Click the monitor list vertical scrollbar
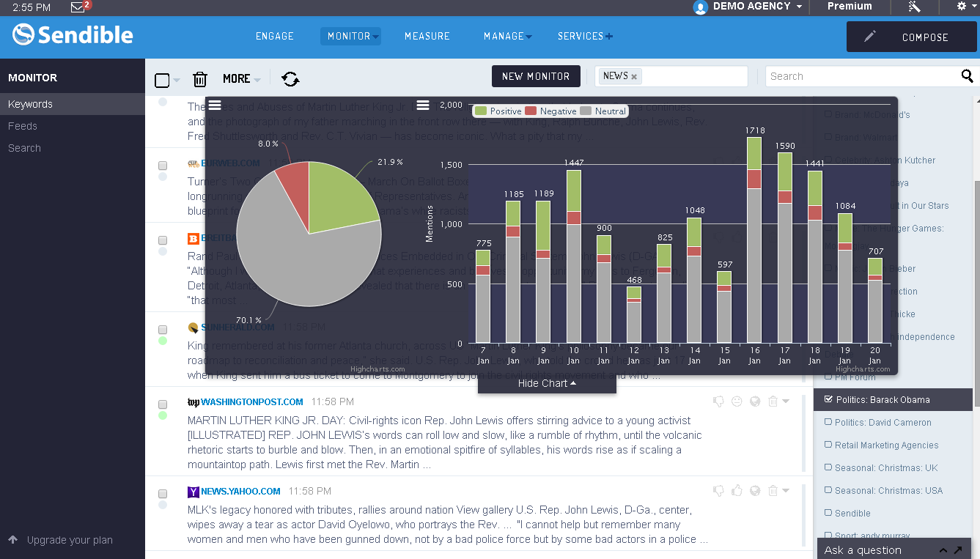 tap(976, 293)
